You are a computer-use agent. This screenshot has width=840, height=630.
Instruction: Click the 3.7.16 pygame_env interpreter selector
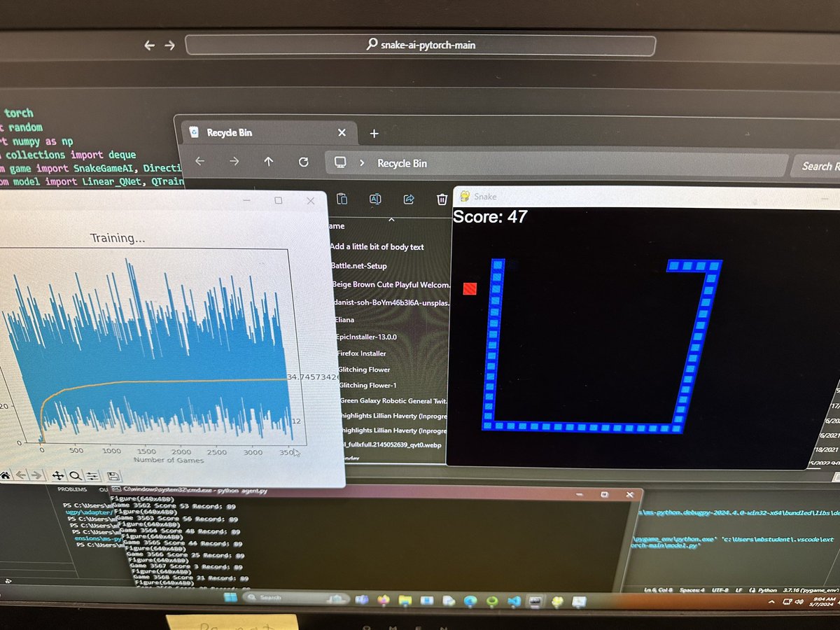[x=811, y=590]
